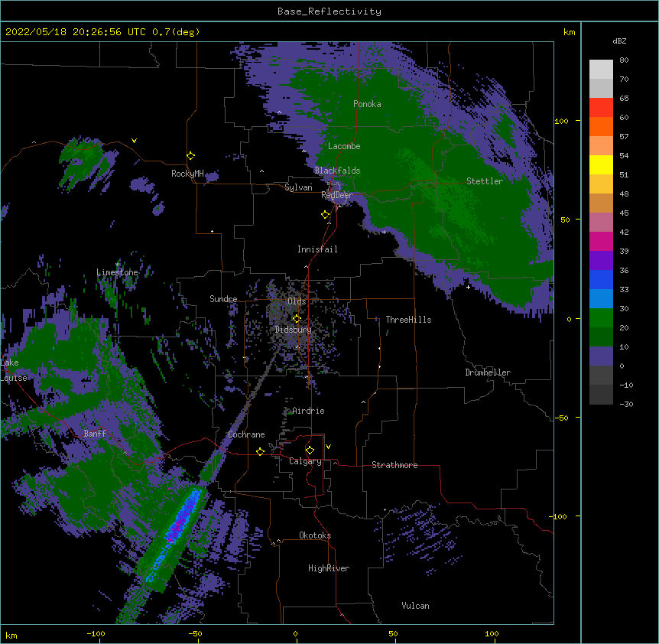
Task: Select the Strathmore label
Action: [x=394, y=465]
